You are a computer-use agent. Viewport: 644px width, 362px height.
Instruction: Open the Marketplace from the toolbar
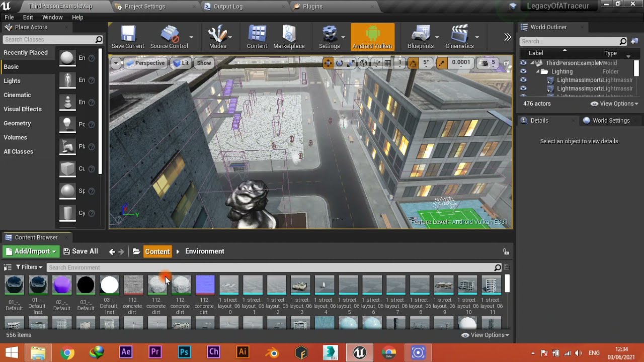pos(289,37)
